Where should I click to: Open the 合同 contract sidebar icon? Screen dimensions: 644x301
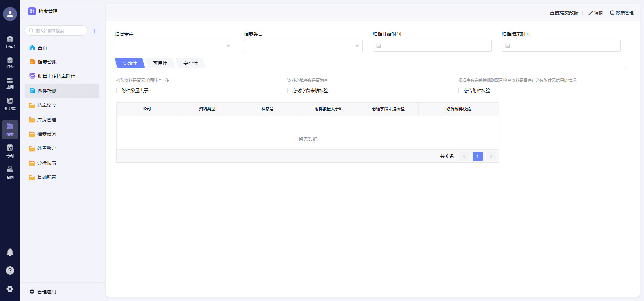coord(10,172)
